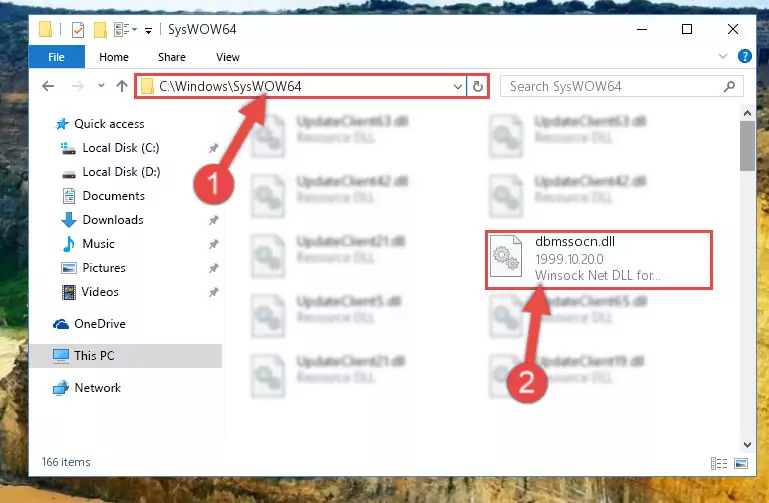Viewport: 769px width, 503px height.
Task: Open Help via the blue question icon
Action: tap(744, 56)
